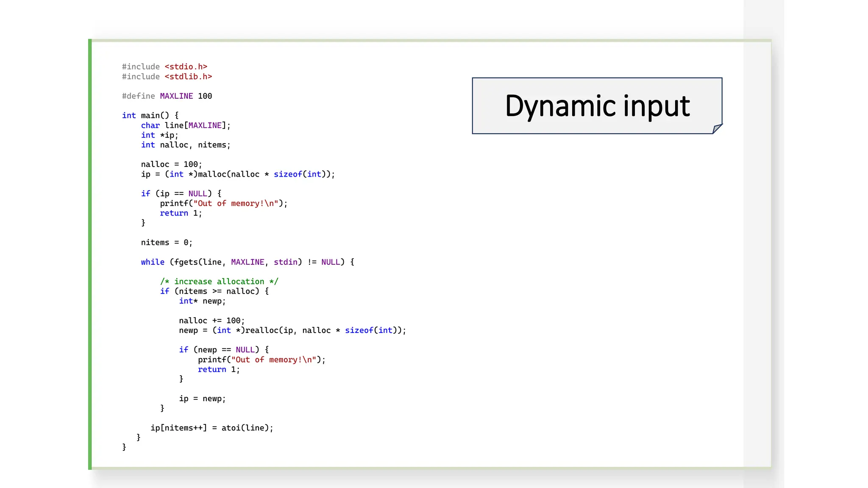Viewport: 868px width, 488px height.
Task: Click the 'int *ip;' declaration
Action: tap(160, 135)
